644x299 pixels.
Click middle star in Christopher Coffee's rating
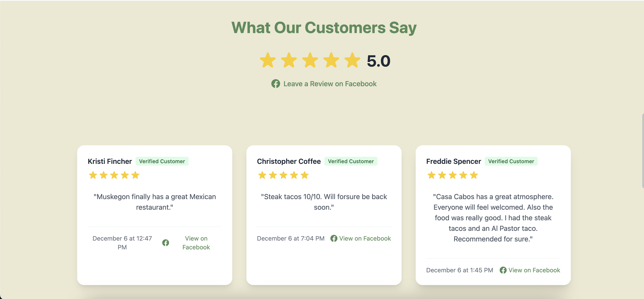click(283, 175)
